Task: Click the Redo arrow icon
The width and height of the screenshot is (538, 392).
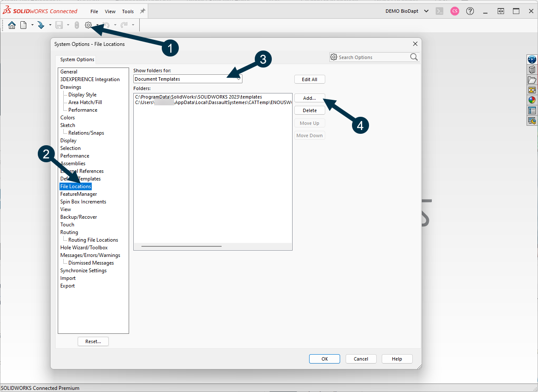Action: coord(124,25)
